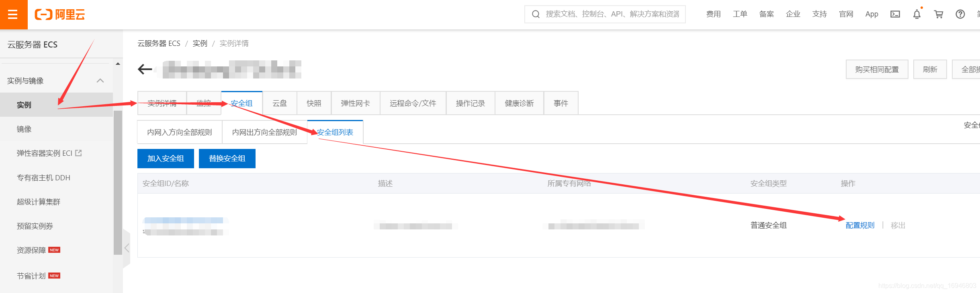Click the Alibaba Cloud logo

pyautogui.click(x=60, y=14)
